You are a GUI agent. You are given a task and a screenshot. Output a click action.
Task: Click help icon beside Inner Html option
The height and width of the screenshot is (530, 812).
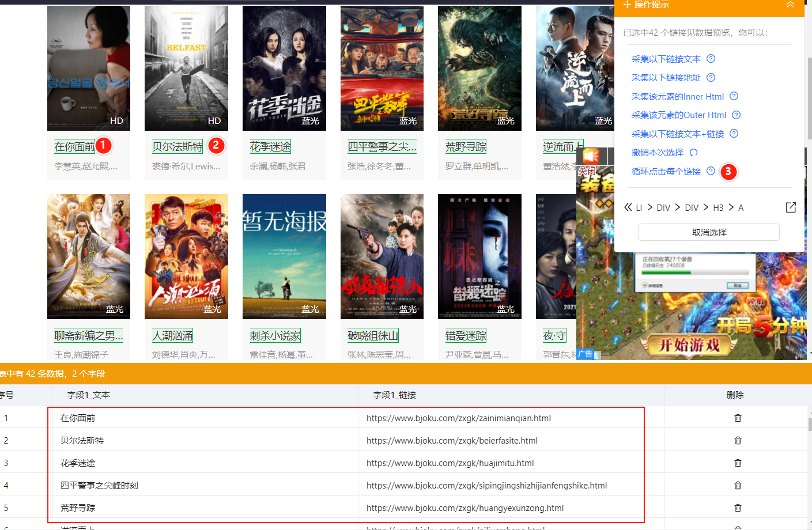click(734, 96)
